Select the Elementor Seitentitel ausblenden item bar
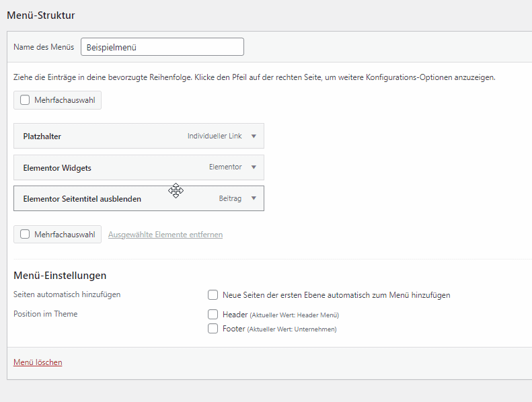 click(x=139, y=198)
